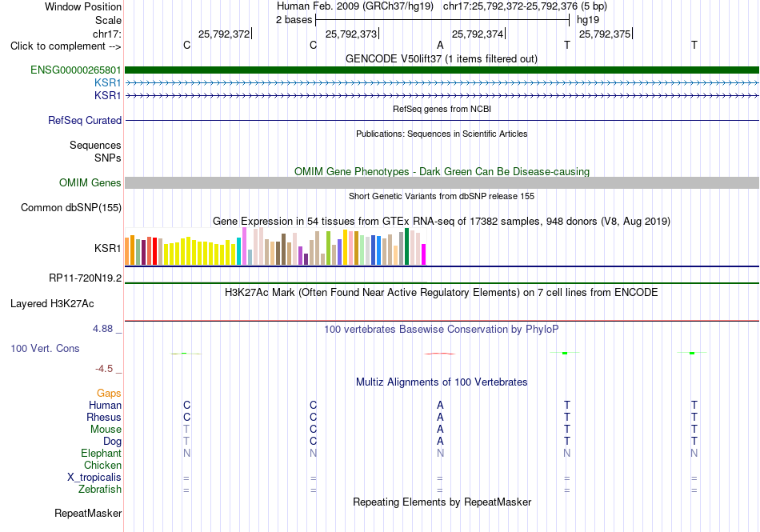Click the dark blue KSR1 transcript label
This screenshot has height=532, width=760.
point(108,95)
